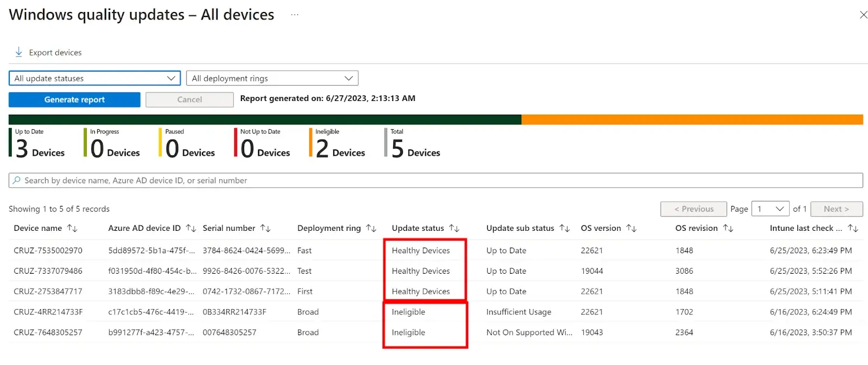Close the All devices blade
868x365 pixels.
(x=863, y=15)
